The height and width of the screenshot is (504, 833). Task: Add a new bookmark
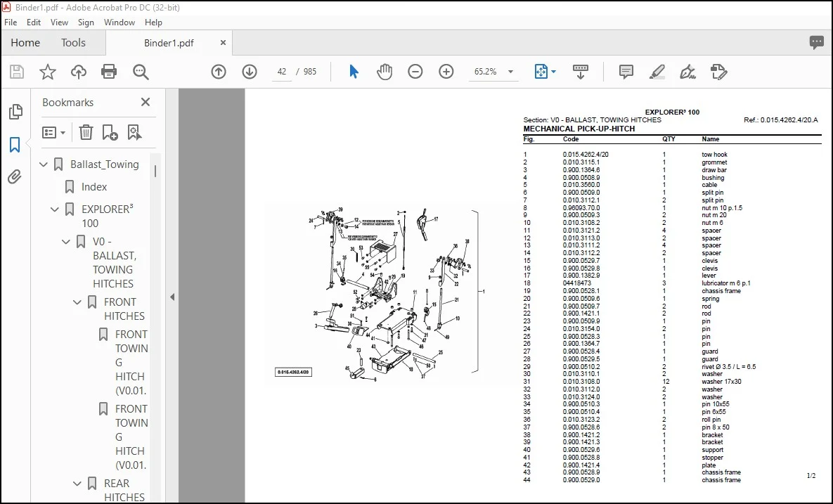tap(110, 132)
